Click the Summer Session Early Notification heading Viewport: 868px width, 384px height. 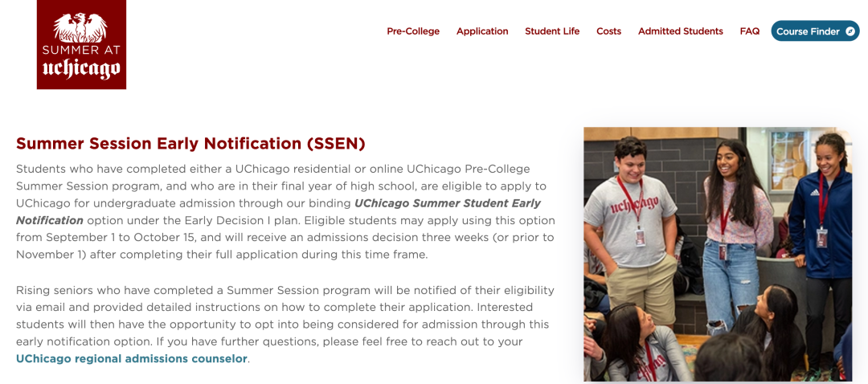click(x=190, y=144)
